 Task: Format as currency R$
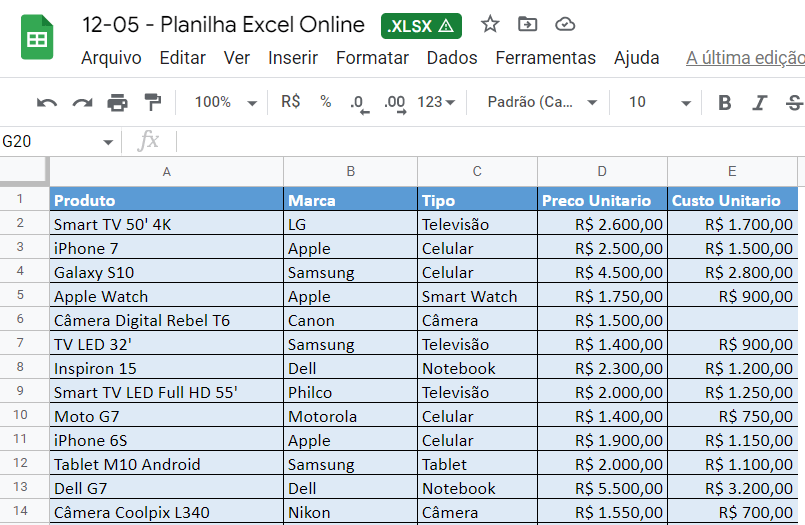pyautogui.click(x=291, y=102)
